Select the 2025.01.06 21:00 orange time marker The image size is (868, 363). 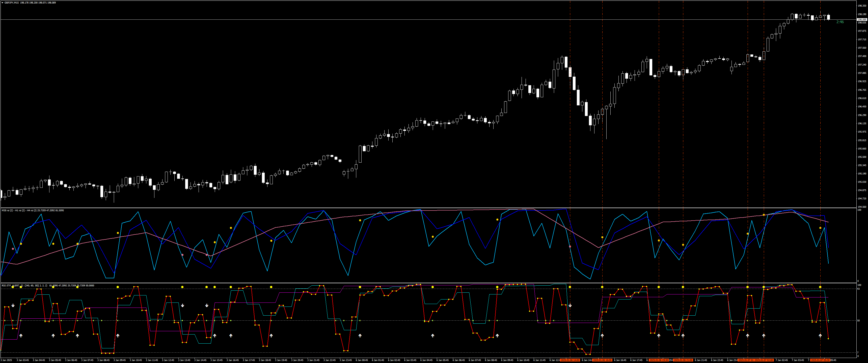tap(683, 360)
